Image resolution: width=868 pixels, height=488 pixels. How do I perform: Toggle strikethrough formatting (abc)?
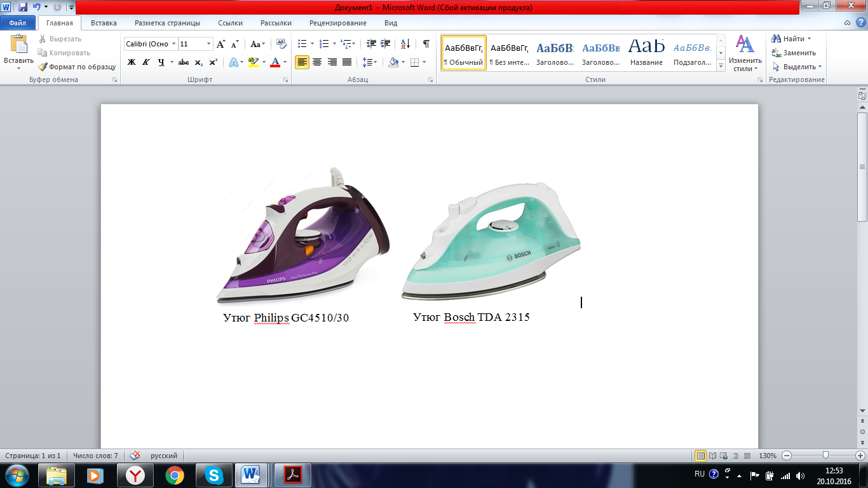coord(184,62)
